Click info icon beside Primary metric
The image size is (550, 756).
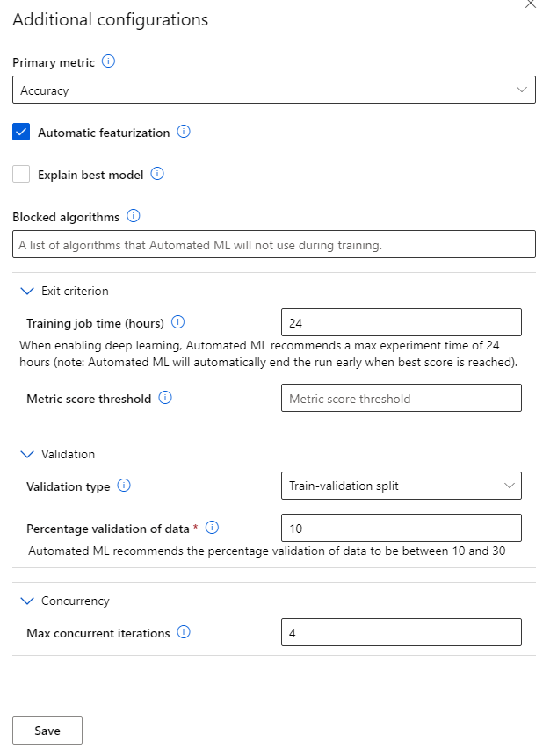click(109, 62)
